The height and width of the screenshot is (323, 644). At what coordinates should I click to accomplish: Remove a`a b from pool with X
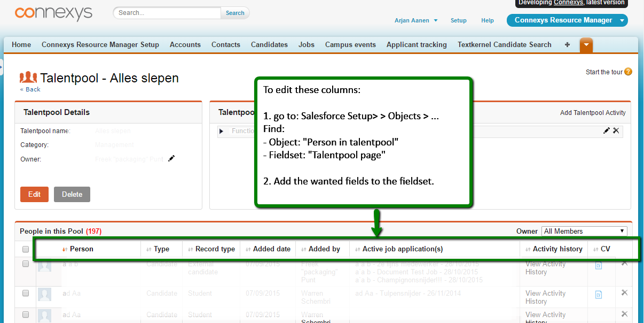624,263
